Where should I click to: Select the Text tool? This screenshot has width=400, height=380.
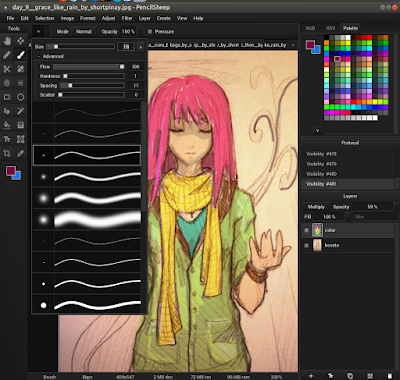click(x=7, y=139)
